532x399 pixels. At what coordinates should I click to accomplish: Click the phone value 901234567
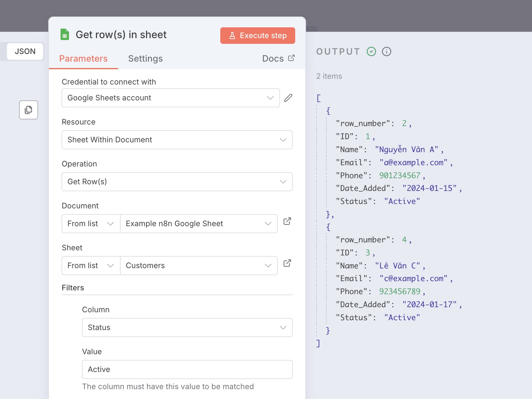pyautogui.click(x=400, y=176)
